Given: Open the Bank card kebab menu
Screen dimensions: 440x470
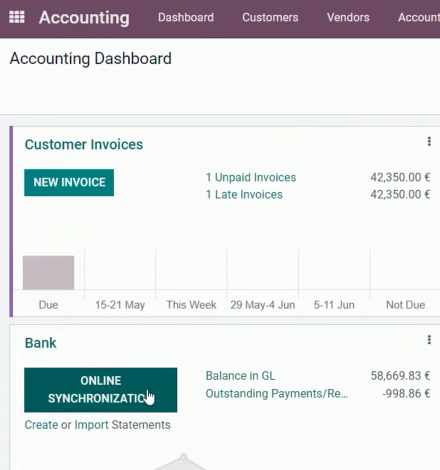Looking at the screenshot, I should (429, 340).
